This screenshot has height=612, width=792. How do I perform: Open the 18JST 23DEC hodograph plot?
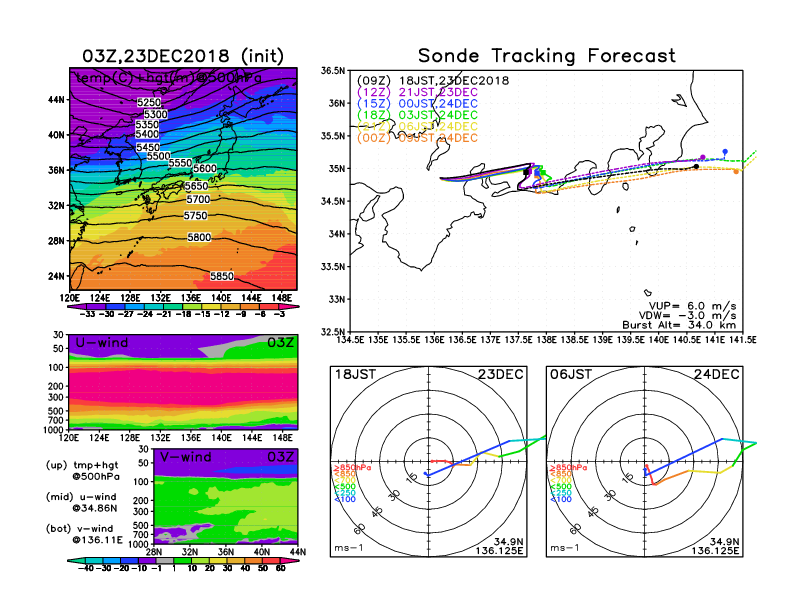[x=430, y=460]
